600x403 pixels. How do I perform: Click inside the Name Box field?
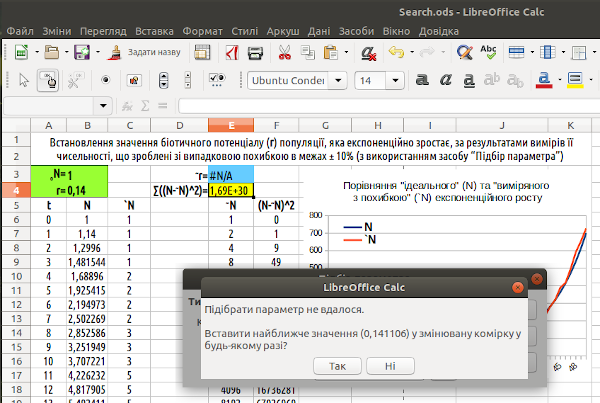click(x=49, y=106)
